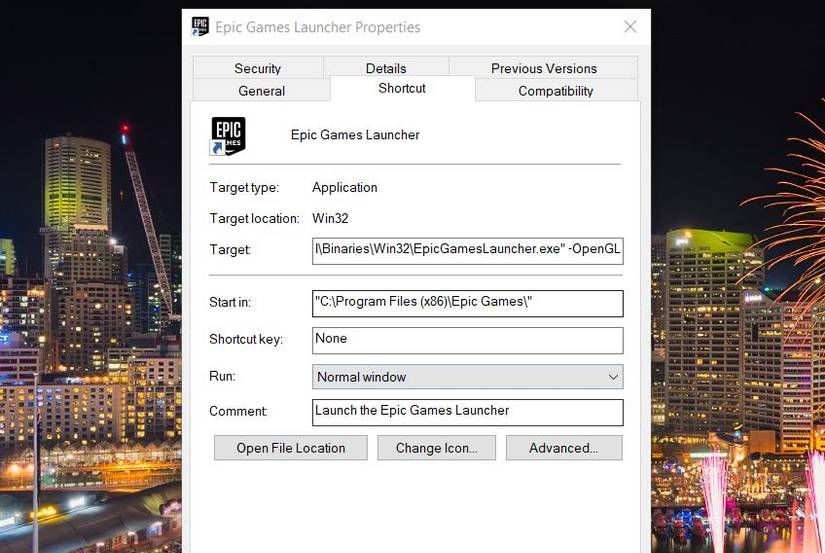Click the Change Icon button
The height and width of the screenshot is (553, 825).
436,448
